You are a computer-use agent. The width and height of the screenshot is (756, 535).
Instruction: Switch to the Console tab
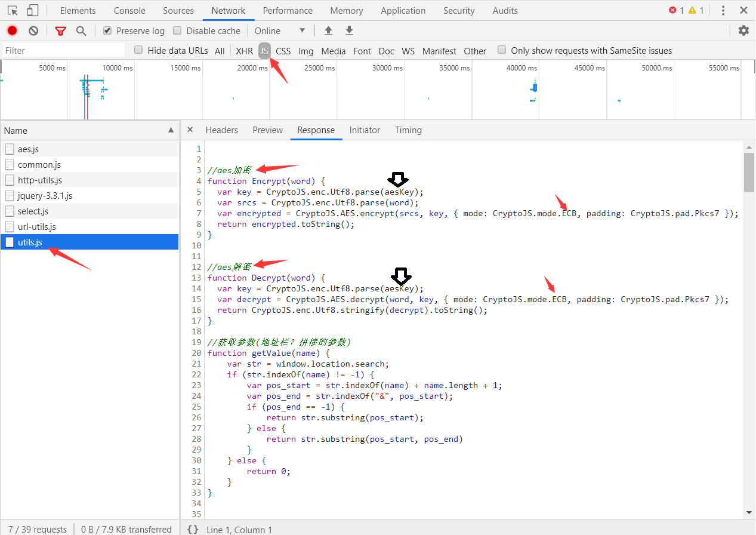tap(129, 11)
